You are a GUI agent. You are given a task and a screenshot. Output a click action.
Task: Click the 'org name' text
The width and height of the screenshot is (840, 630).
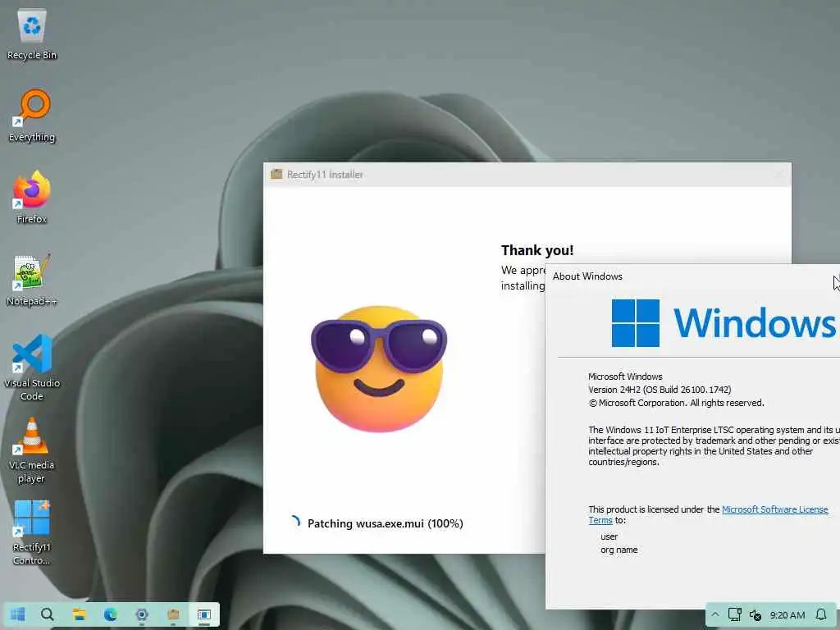pos(619,550)
